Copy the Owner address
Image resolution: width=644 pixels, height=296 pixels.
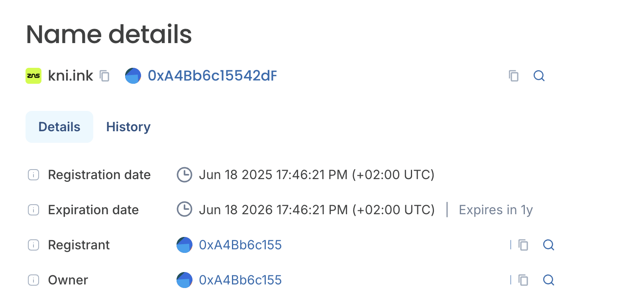coord(523,280)
